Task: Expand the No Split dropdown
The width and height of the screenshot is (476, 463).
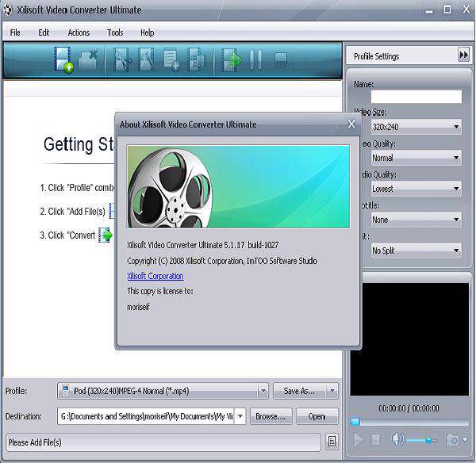Action: (x=456, y=251)
